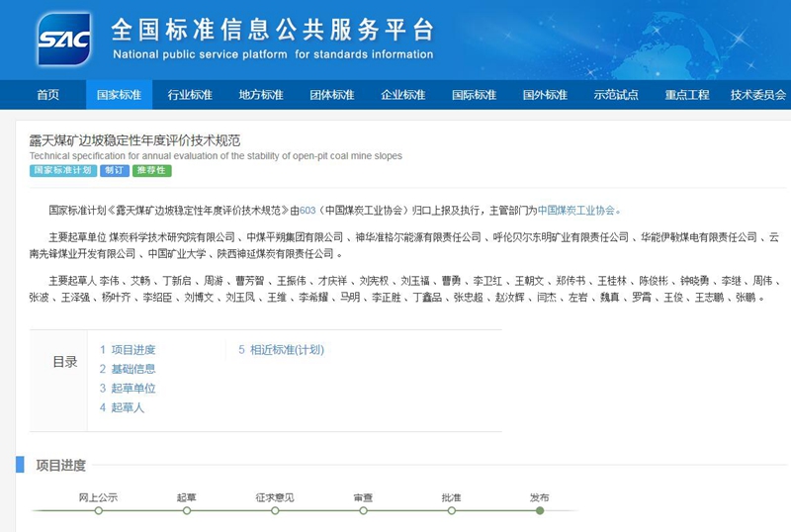The height and width of the screenshot is (532, 791).
Task: Navigate to 国际标准 tab
Action: pos(475,95)
